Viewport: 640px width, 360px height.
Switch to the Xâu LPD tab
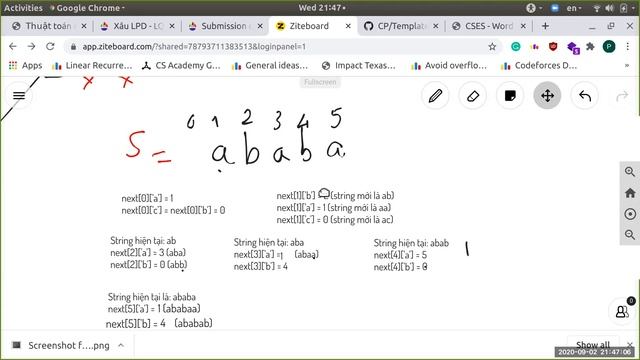click(138, 26)
